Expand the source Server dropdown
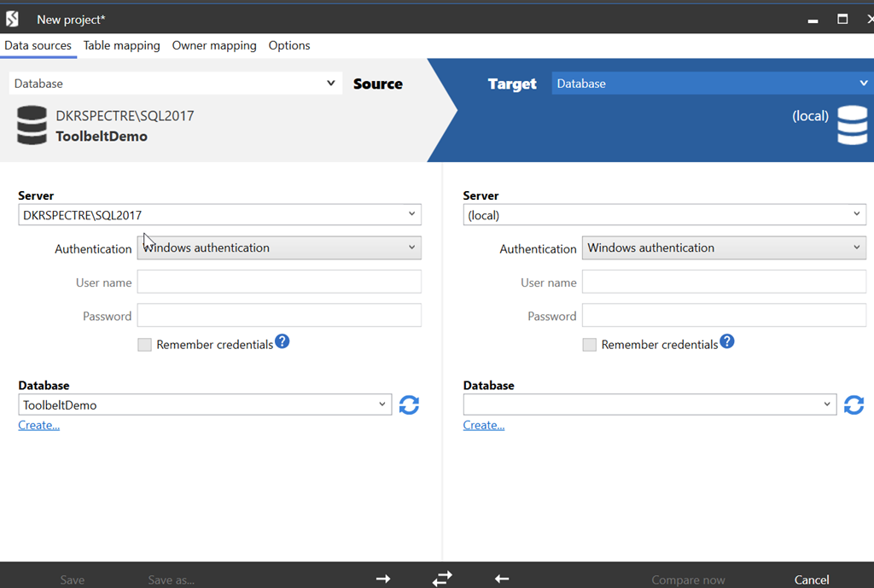 (411, 215)
